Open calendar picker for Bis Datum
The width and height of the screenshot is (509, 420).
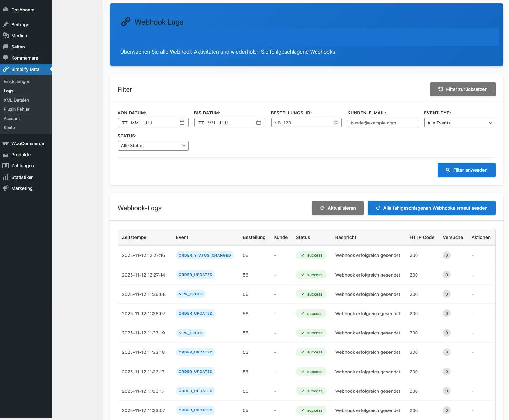pyautogui.click(x=259, y=123)
